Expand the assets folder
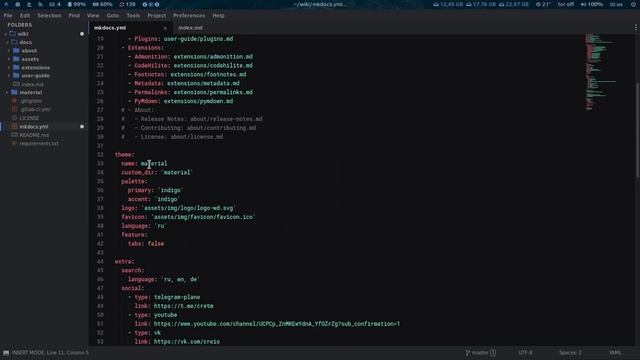640x360 pixels. 9,59
